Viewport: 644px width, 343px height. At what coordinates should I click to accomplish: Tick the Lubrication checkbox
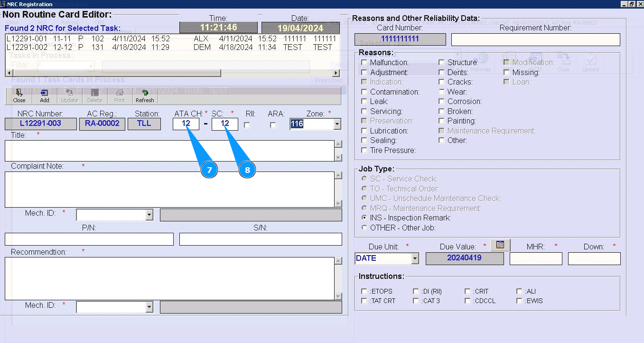(x=364, y=131)
